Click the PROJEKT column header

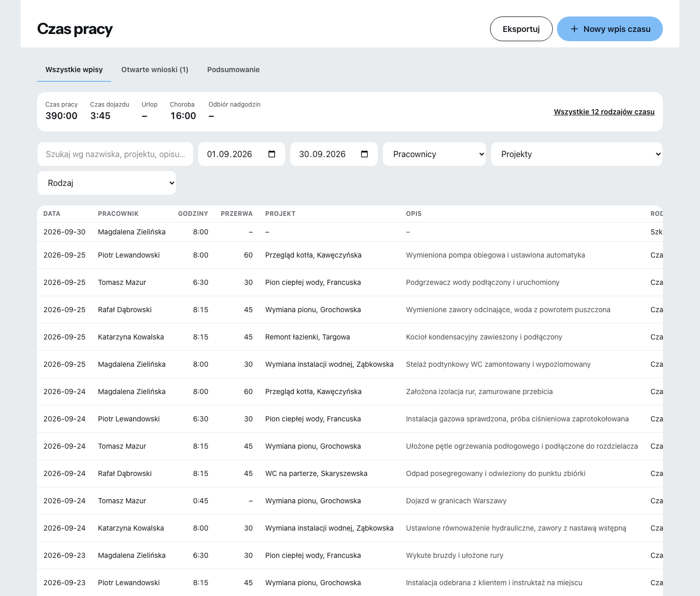click(281, 214)
